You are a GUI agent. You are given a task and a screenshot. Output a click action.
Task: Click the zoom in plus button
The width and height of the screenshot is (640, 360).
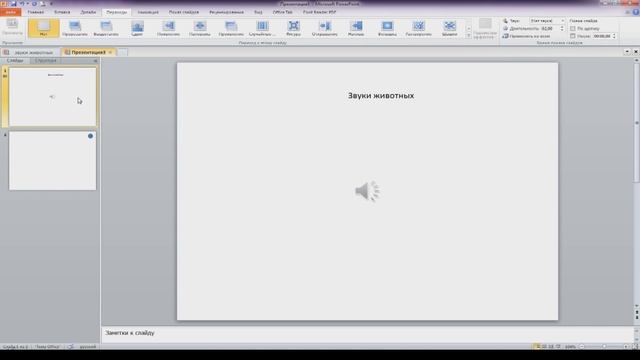pos(626,347)
